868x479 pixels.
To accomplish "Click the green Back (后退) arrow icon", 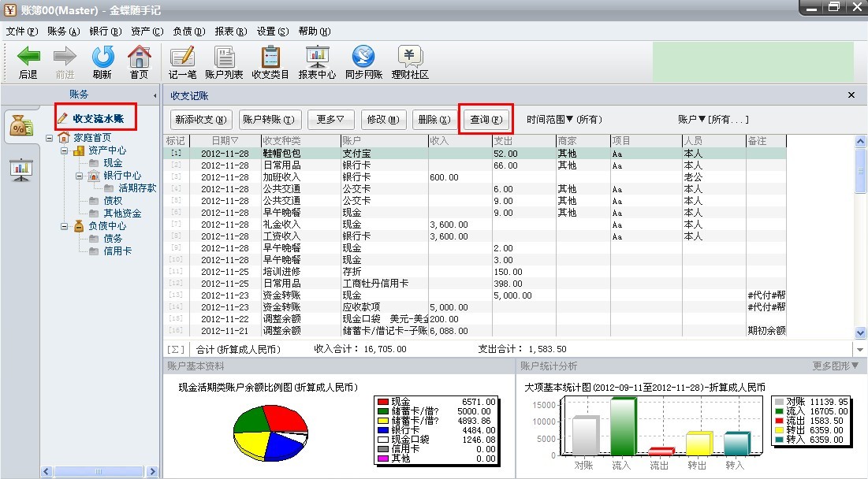I will point(28,56).
